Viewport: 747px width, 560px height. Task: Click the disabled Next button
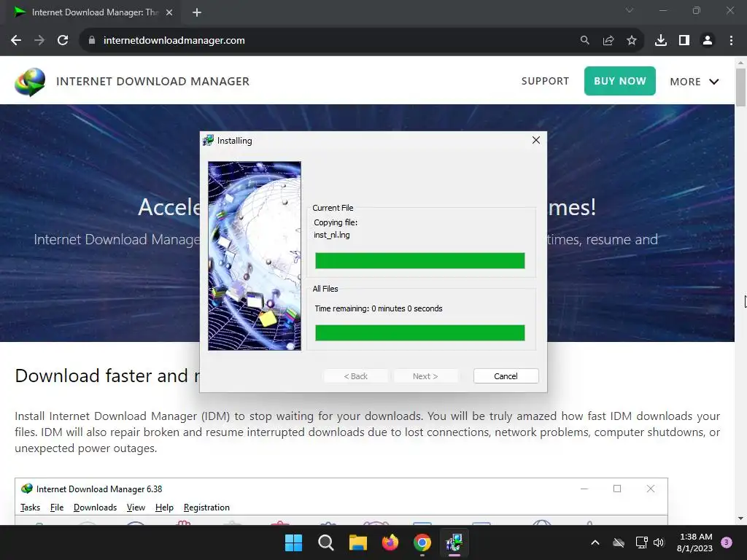[425, 376]
